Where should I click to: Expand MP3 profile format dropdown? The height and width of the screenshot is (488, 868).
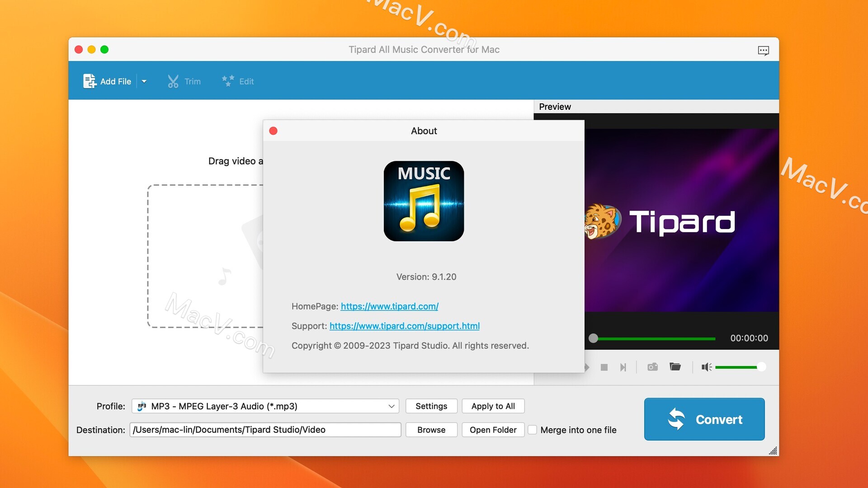pyautogui.click(x=392, y=406)
